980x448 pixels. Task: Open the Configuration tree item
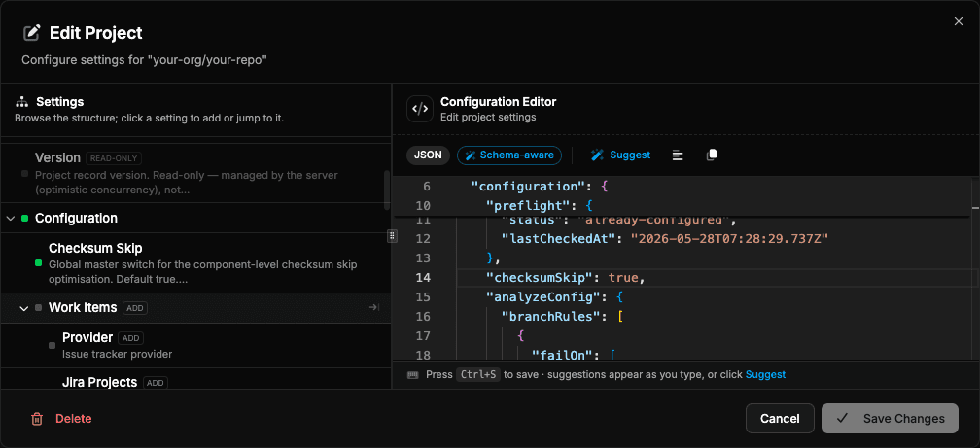[195, 218]
